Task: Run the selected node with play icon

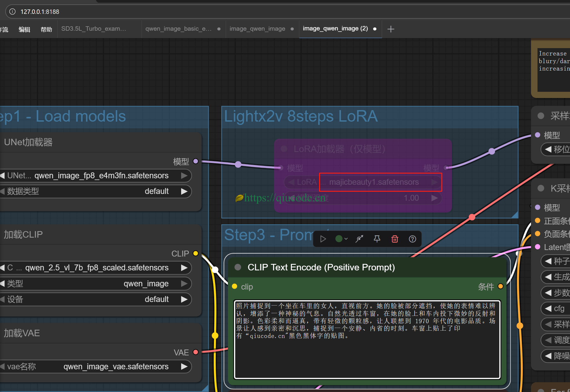Action: (323, 239)
